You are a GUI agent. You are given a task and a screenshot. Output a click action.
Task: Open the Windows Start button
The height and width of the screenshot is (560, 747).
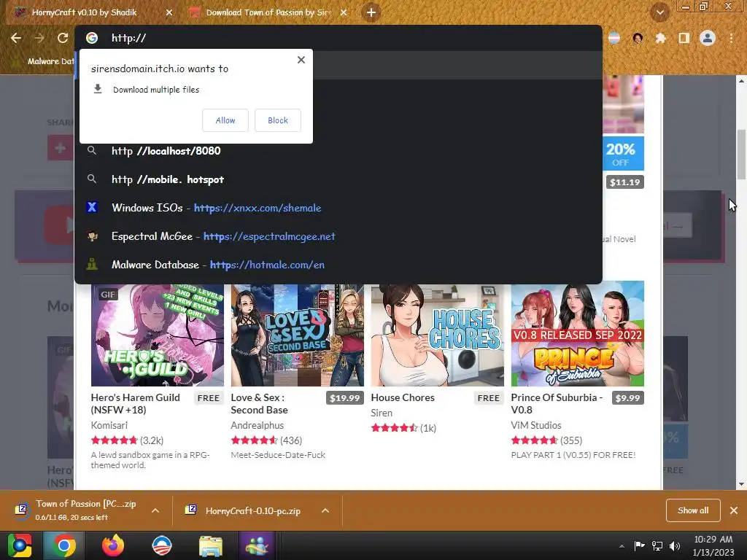[x=19, y=545]
